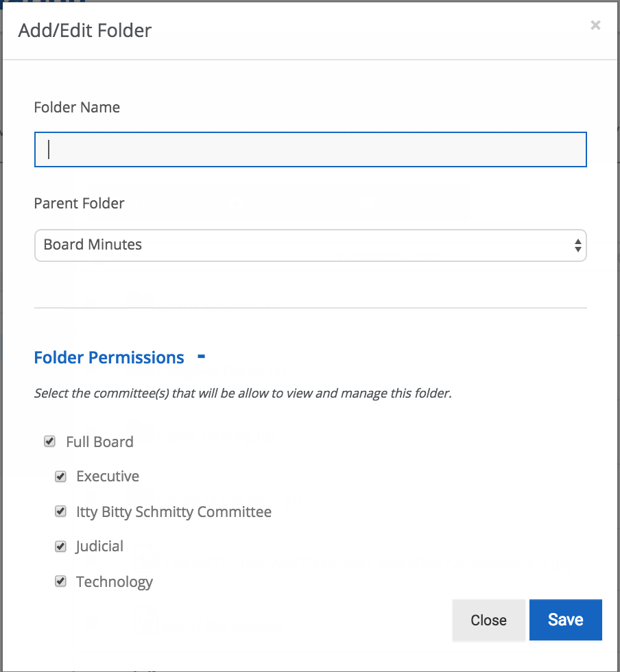Click the Parent Folder select arrows

(x=577, y=245)
